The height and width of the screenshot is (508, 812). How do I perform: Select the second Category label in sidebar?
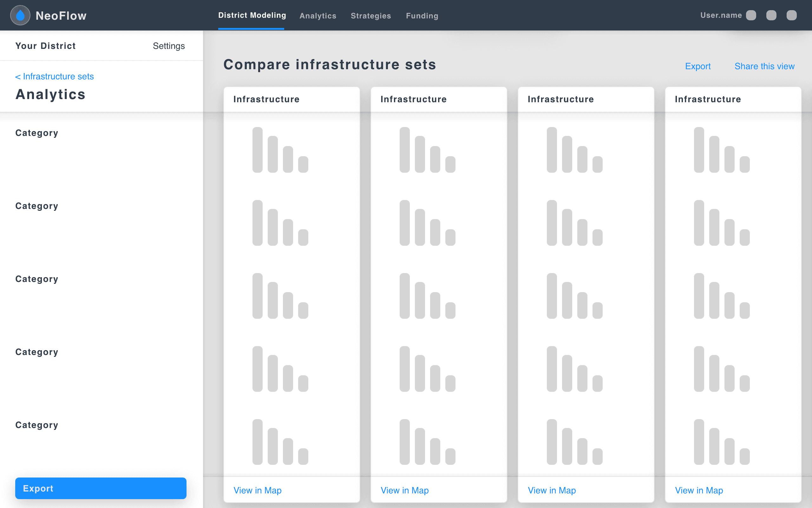[36, 206]
